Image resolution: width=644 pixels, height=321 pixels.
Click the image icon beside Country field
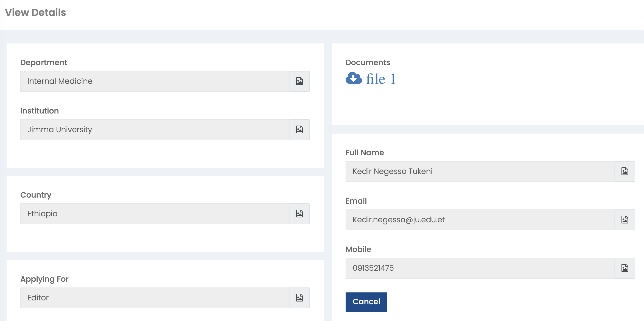[x=299, y=214]
